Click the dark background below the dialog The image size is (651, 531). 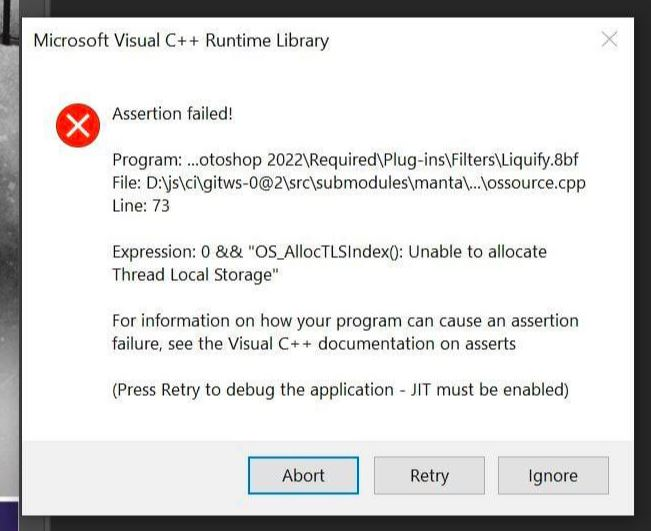(x=350, y=523)
